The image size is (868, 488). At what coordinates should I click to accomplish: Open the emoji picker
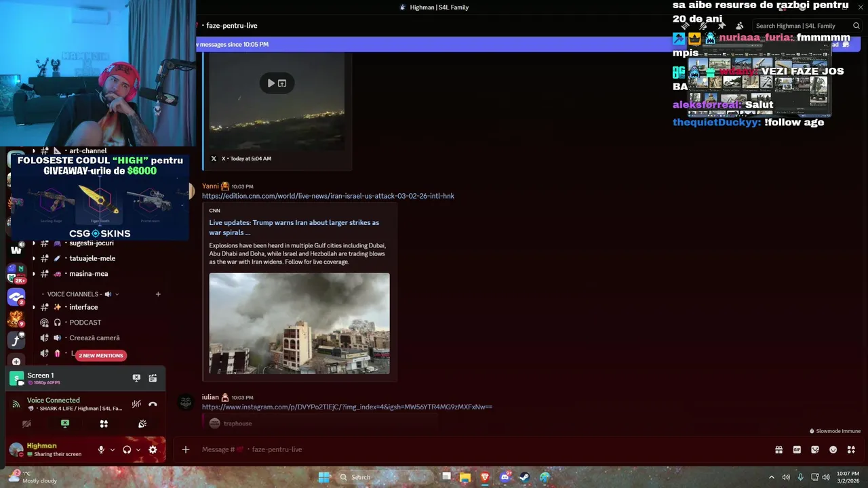click(x=833, y=449)
